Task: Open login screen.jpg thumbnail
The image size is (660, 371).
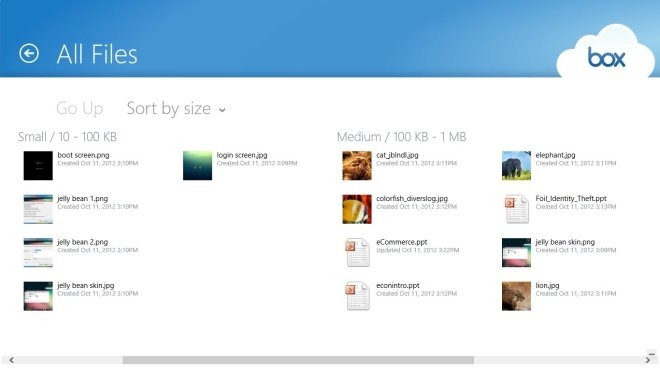Action: tap(197, 165)
